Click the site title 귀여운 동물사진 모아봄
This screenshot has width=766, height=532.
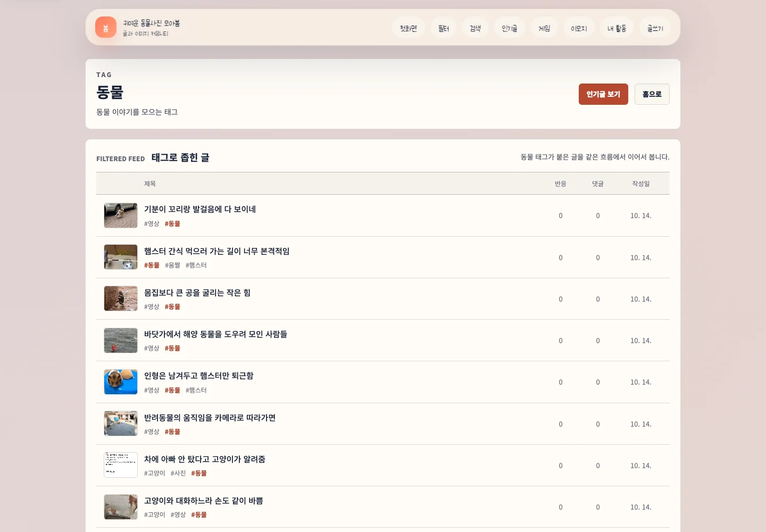[x=152, y=23]
